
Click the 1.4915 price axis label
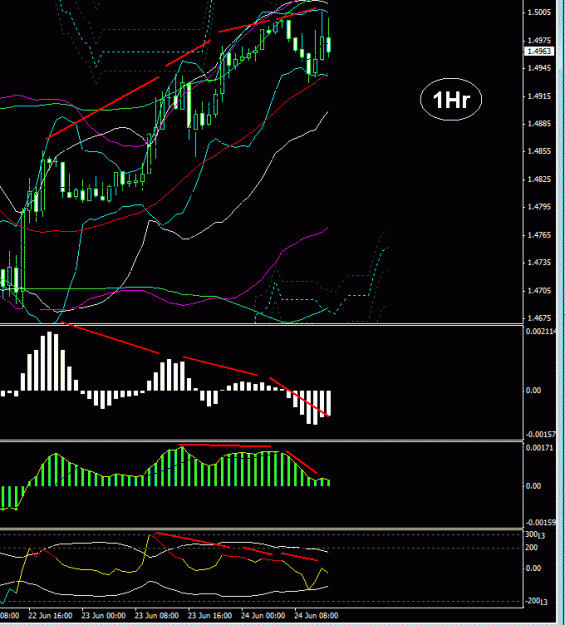539,96
